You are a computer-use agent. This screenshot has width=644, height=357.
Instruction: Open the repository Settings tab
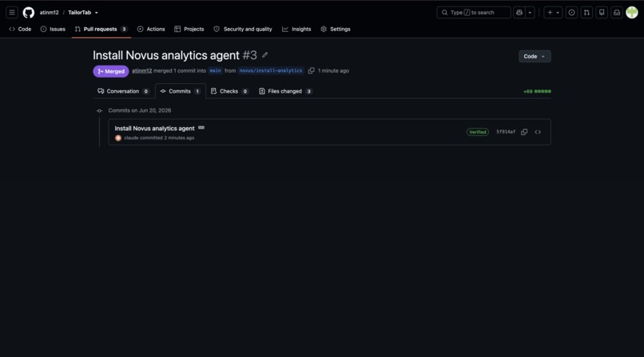[336, 29]
